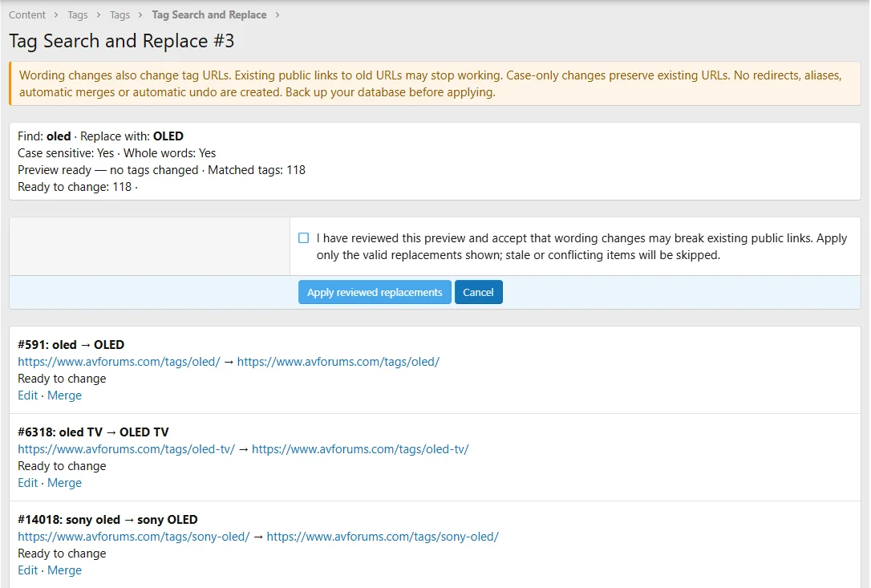The width and height of the screenshot is (871, 588).
Task: Open old URL for sony-oled tag
Action: tap(134, 537)
